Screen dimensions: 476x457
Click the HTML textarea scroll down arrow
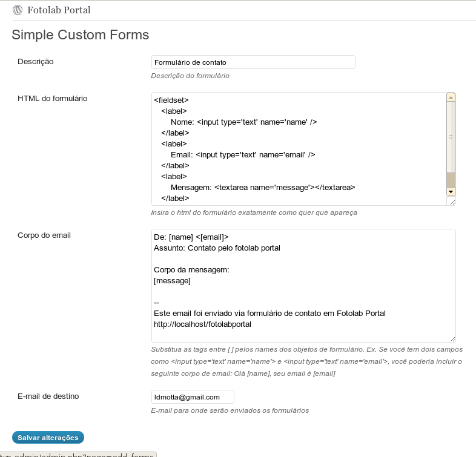pyautogui.click(x=451, y=192)
